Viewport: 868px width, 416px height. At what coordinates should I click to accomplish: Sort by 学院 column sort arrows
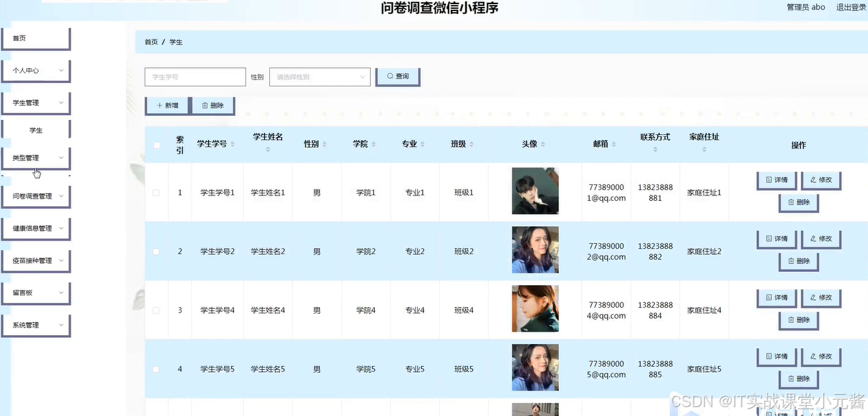pos(373,145)
